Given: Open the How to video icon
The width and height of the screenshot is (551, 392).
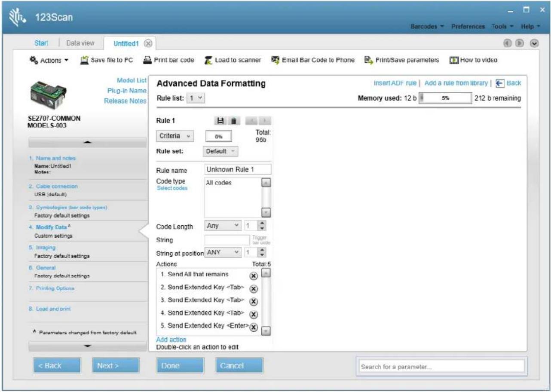Looking at the screenshot, I should (x=453, y=60).
